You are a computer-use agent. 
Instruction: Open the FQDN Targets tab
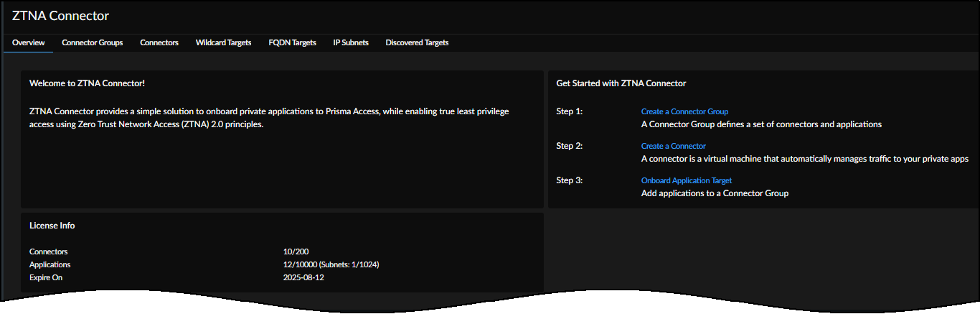point(292,42)
